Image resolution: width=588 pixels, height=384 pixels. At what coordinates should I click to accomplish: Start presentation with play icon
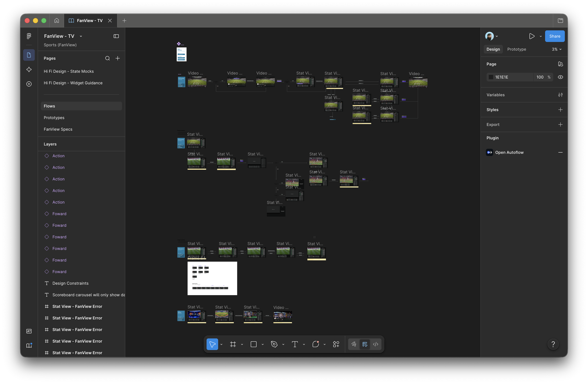[532, 36]
